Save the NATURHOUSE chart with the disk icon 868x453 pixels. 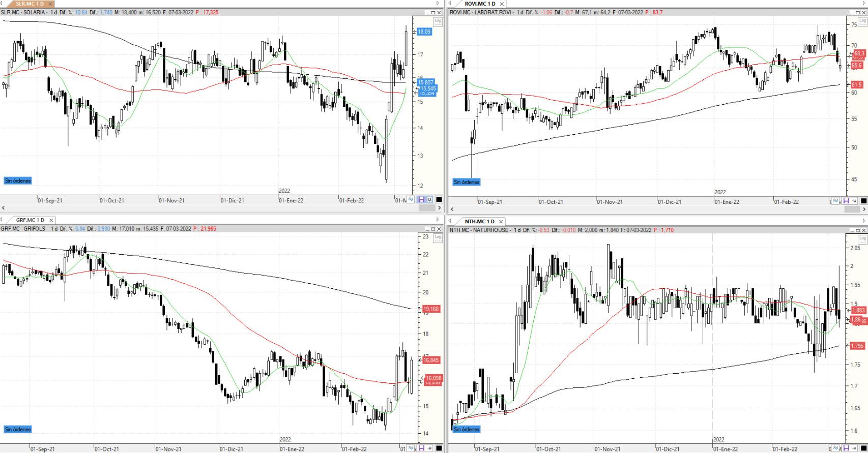pyautogui.click(x=845, y=448)
